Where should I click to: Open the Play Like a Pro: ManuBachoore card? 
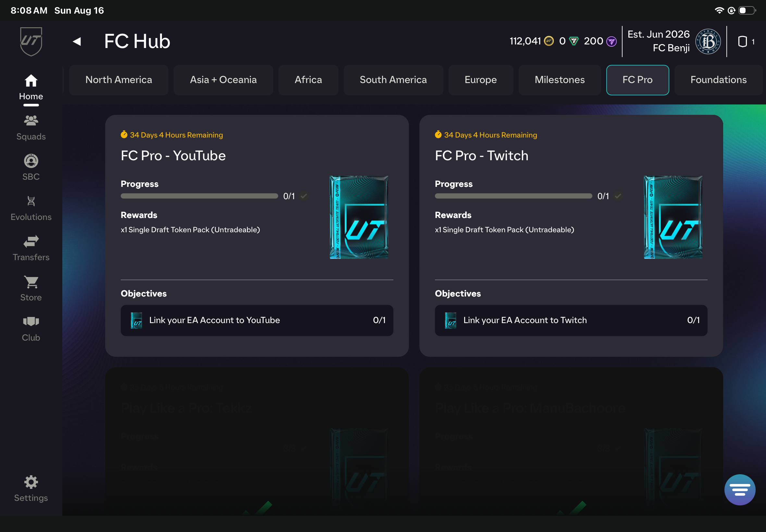pos(571,442)
